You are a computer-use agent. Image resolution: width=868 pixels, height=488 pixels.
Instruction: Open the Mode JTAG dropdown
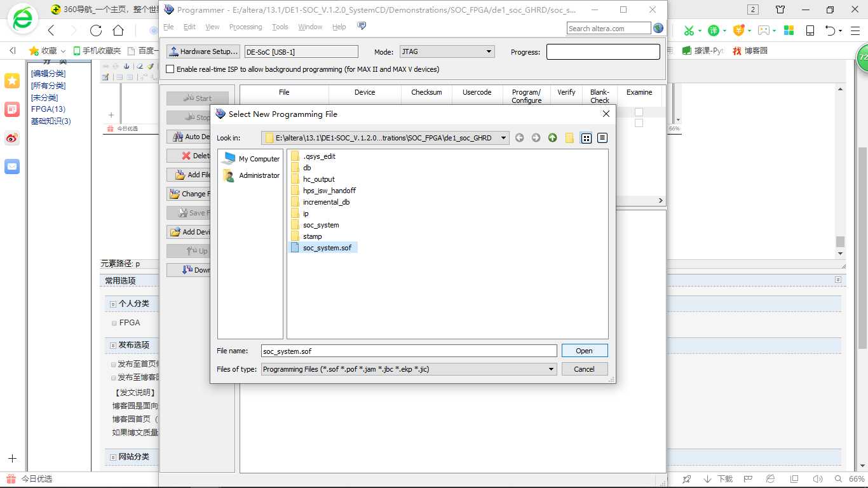click(x=489, y=52)
